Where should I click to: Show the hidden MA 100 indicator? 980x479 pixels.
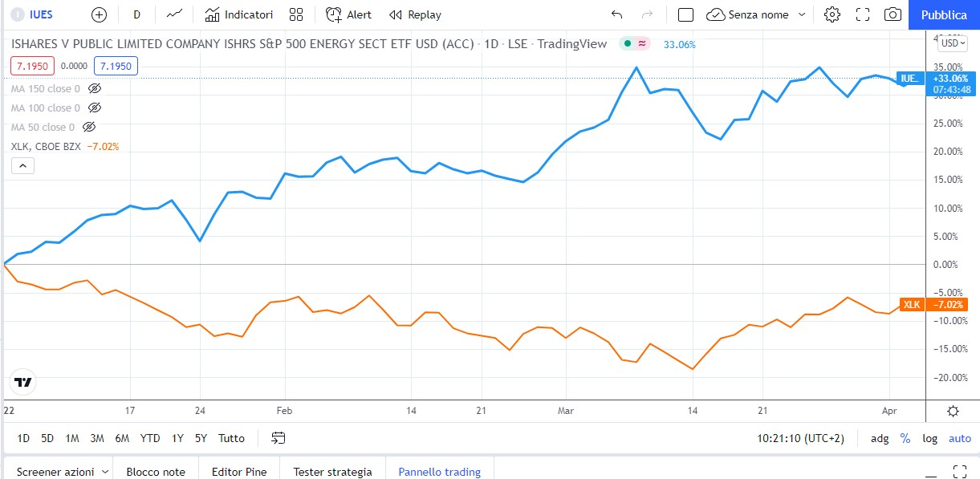coord(95,108)
